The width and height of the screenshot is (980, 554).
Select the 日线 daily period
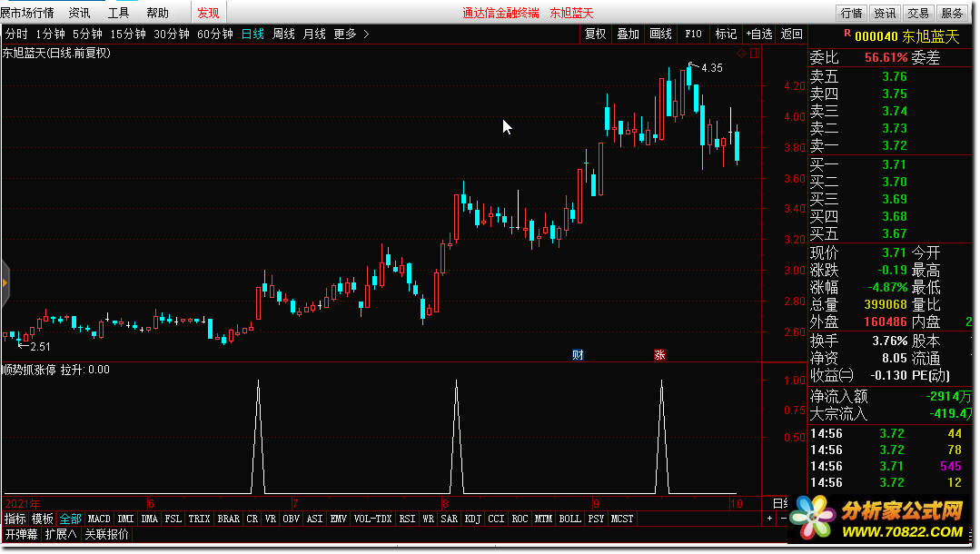(x=252, y=34)
